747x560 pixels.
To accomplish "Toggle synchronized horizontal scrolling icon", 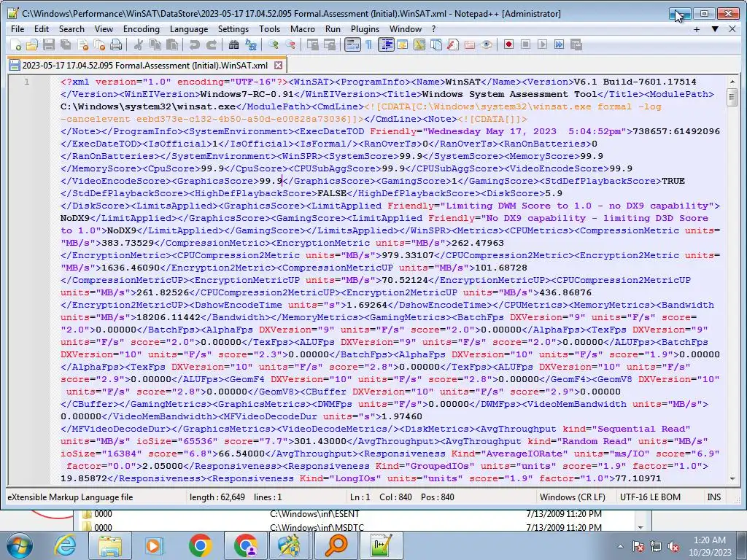I will (x=329, y=44).
